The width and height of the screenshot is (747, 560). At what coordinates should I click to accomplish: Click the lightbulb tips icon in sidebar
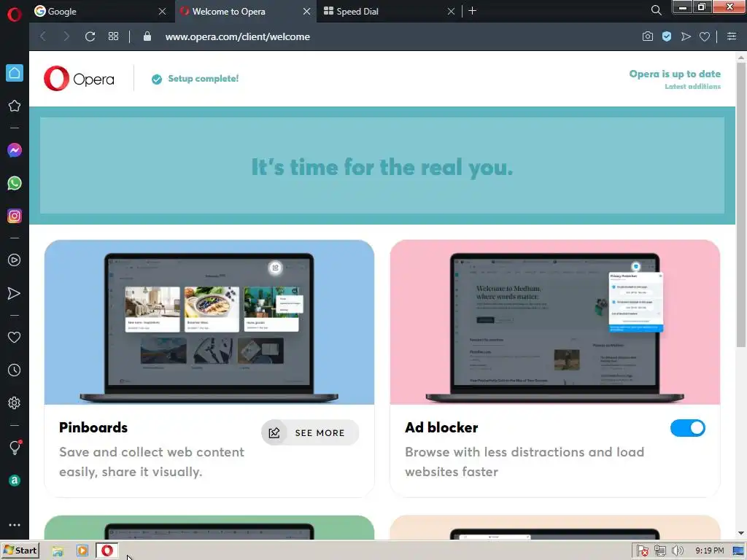tap(15, 447)
